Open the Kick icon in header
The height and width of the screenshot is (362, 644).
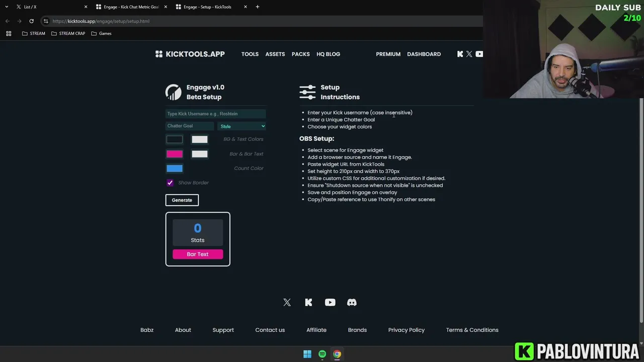[460, 54]
